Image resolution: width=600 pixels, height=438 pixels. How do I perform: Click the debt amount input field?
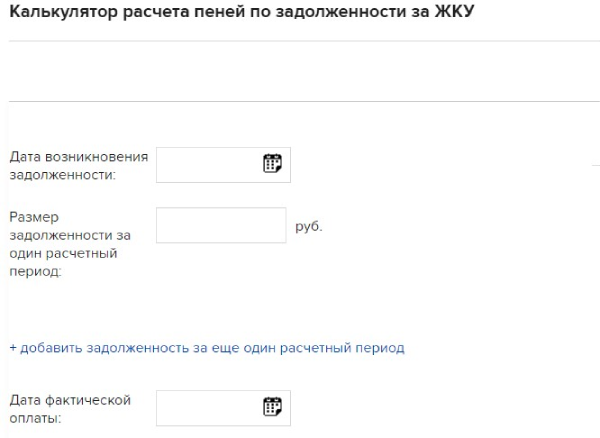pos(221,225)
